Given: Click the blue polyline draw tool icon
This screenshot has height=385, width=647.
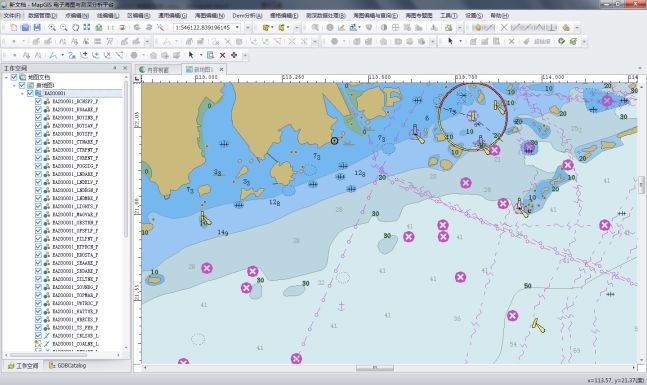Looking at the screenshot, I should click(53, 55).
